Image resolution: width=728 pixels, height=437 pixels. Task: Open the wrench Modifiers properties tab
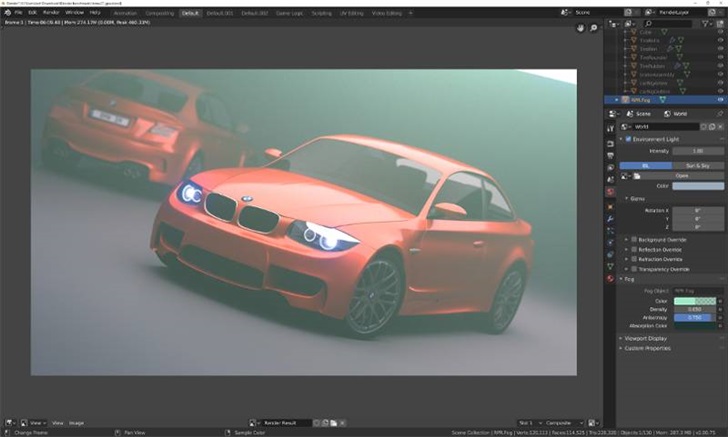pos(611,218)
